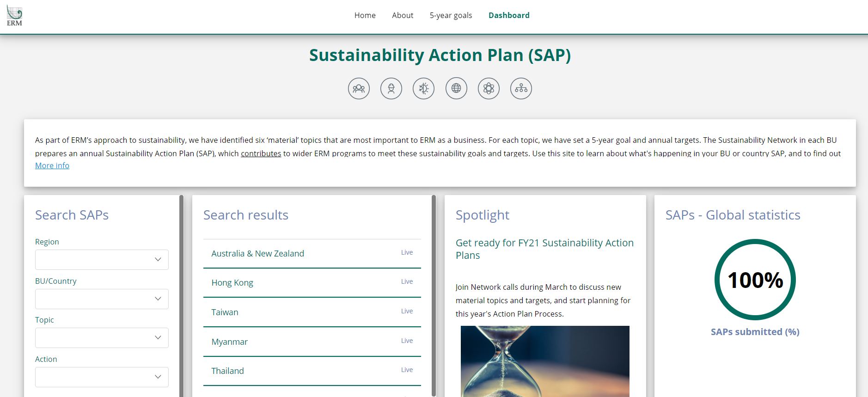Expand the Topic dropdown

pos(102,338)
